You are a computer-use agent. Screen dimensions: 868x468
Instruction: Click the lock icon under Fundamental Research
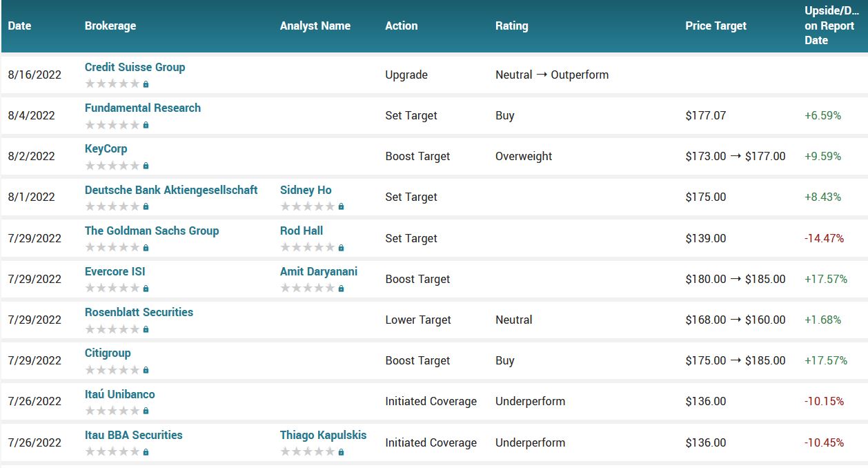tap(146, 125)
